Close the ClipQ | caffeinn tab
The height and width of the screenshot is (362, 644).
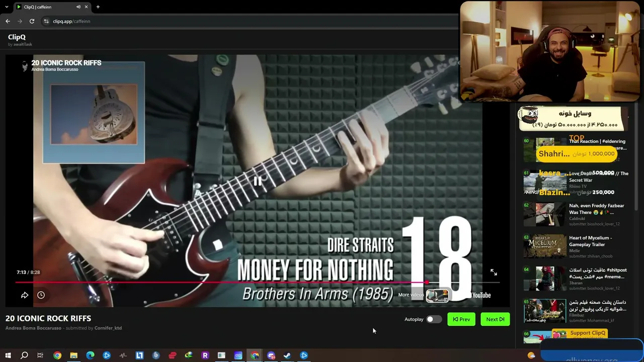click(x=87, y=7)
